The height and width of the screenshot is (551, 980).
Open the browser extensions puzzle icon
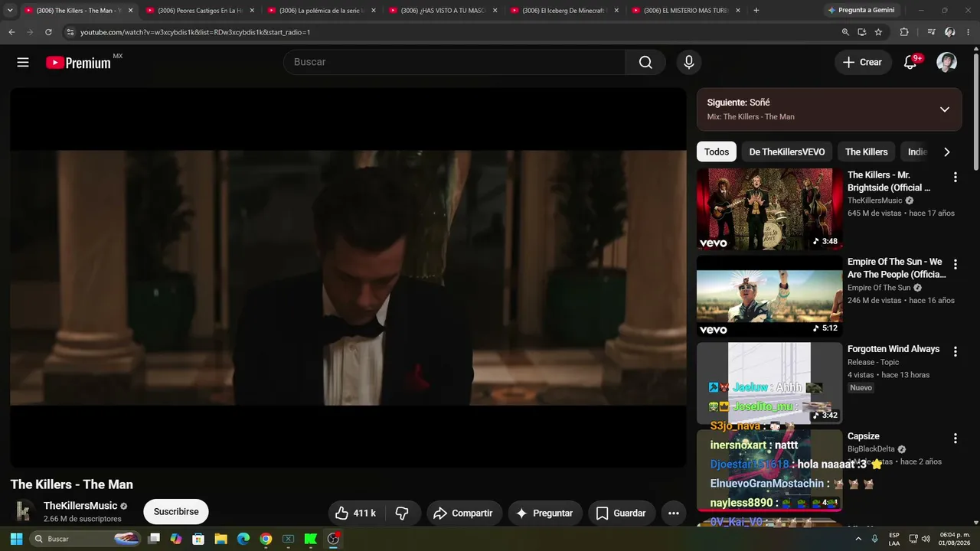[904, 32]
